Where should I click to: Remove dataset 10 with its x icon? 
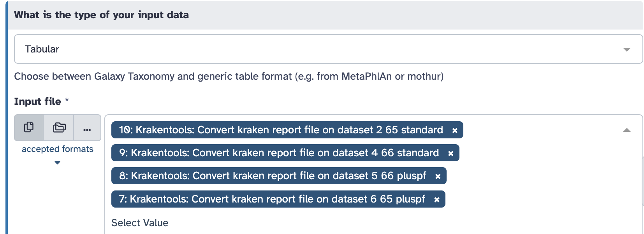point(455,131)
